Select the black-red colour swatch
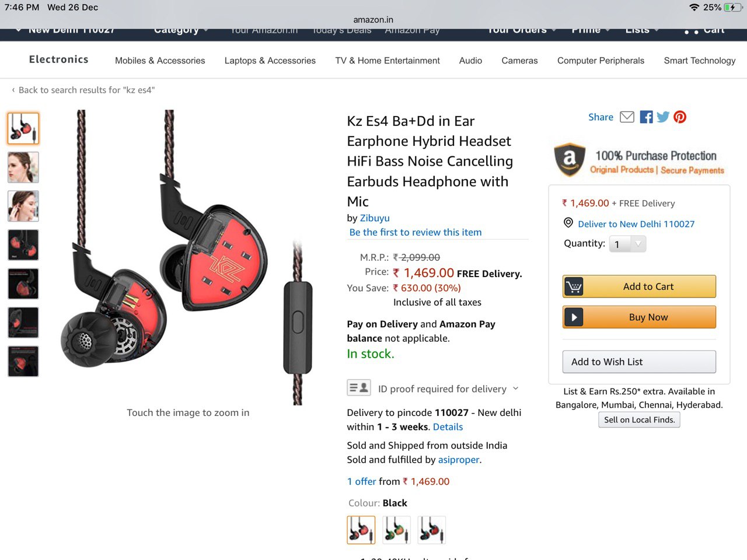The height and width of the screenshot is (560, 747). [x=361, y=530]
